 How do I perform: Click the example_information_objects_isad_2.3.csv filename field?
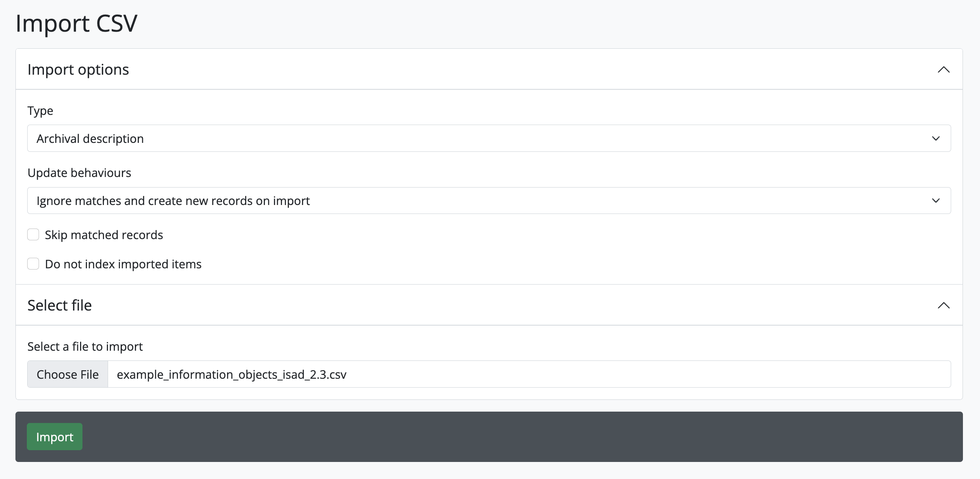[528, 374]
